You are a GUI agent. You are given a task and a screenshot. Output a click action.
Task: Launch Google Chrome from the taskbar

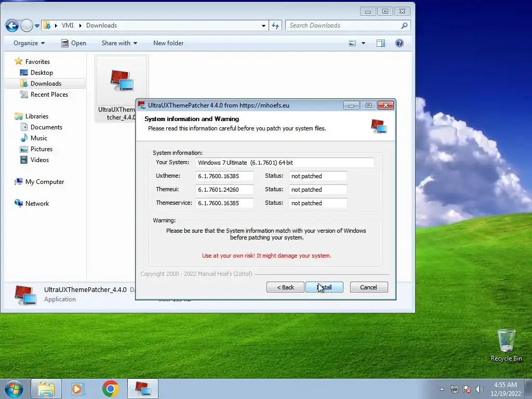[x=110, y=389]
